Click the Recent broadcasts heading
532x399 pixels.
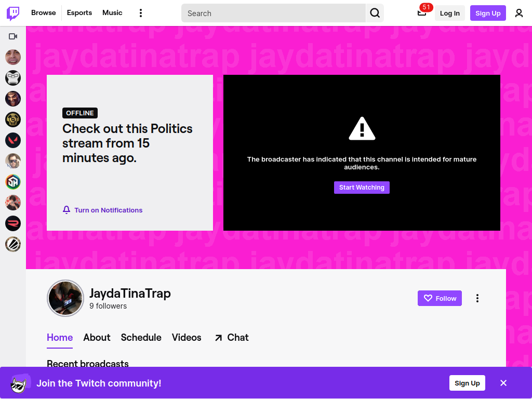87,363
